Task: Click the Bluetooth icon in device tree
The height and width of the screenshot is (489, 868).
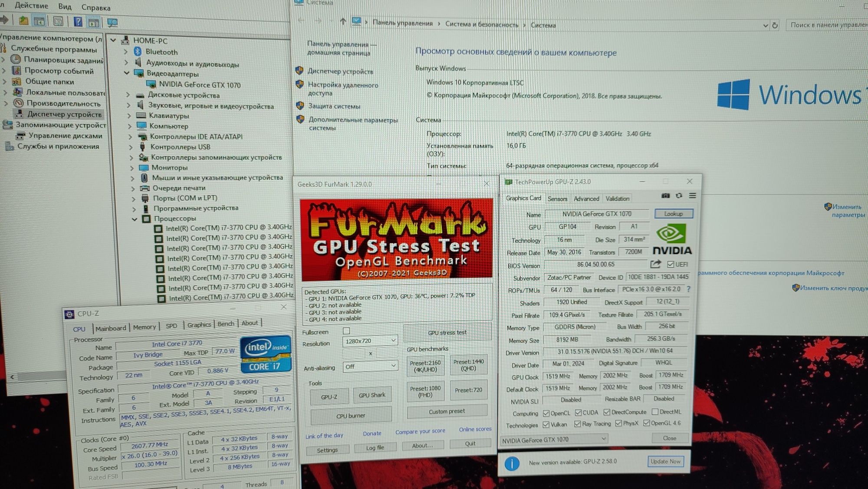Action: [138, 52]
